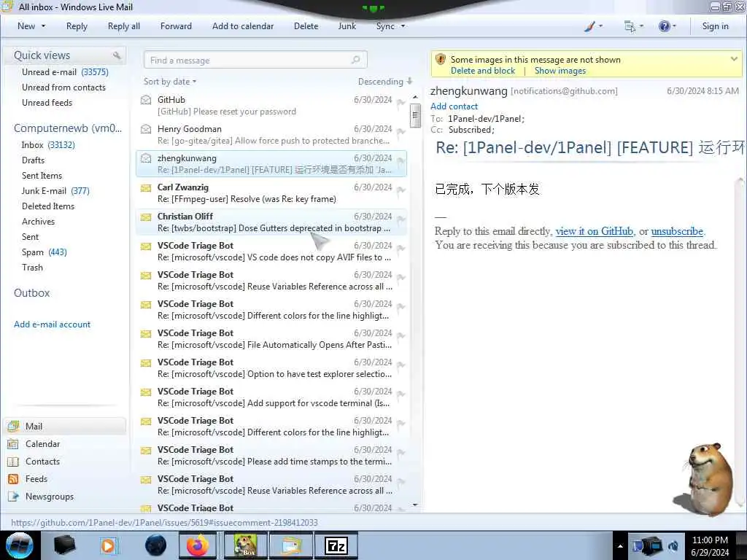This screenshot has width=747, height=560.
Task: Click unread envelope icon for Carl Zwanzig
Action: [x=146, y=188]
